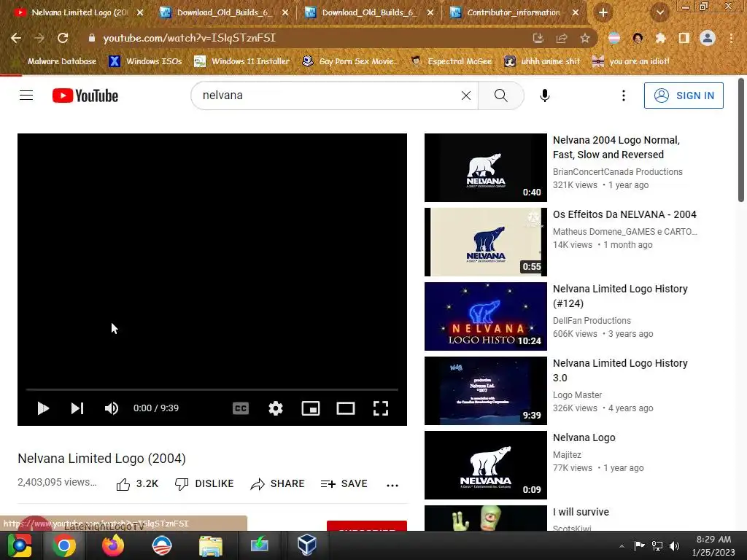
Task: Open VirtualBox cube icon in taskbar
Action: click(x=307, y=545)
